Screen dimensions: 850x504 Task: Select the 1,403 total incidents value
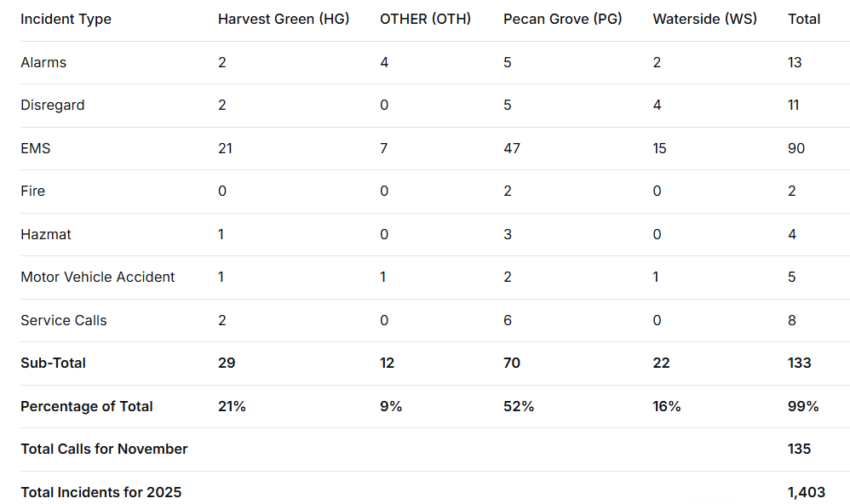[806, 492]
